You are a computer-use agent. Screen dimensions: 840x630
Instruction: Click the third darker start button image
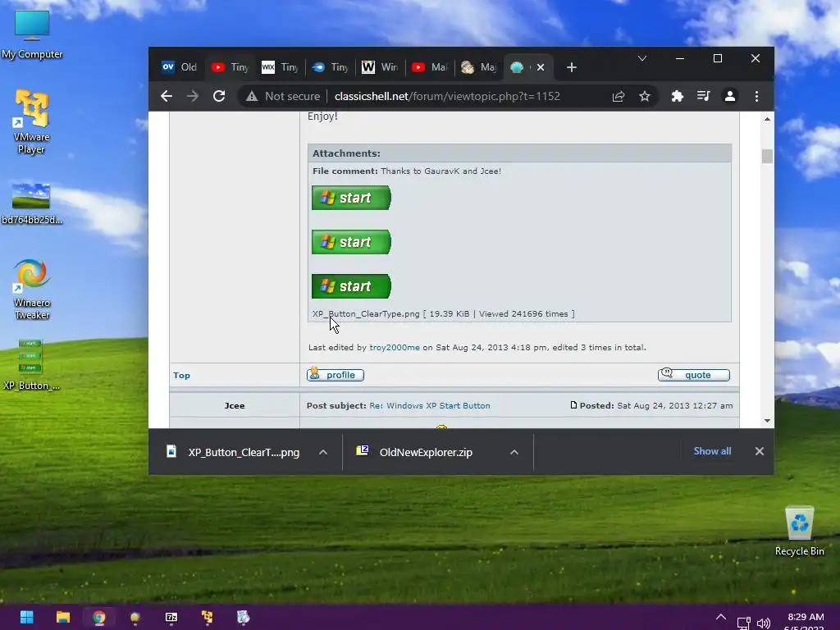(x=351, y=286)
